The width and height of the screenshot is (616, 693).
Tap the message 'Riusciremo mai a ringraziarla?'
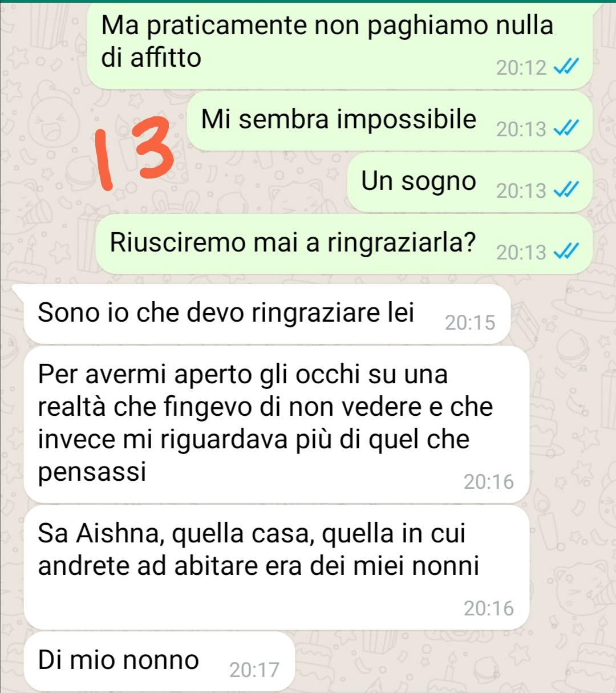pos(344,244)
